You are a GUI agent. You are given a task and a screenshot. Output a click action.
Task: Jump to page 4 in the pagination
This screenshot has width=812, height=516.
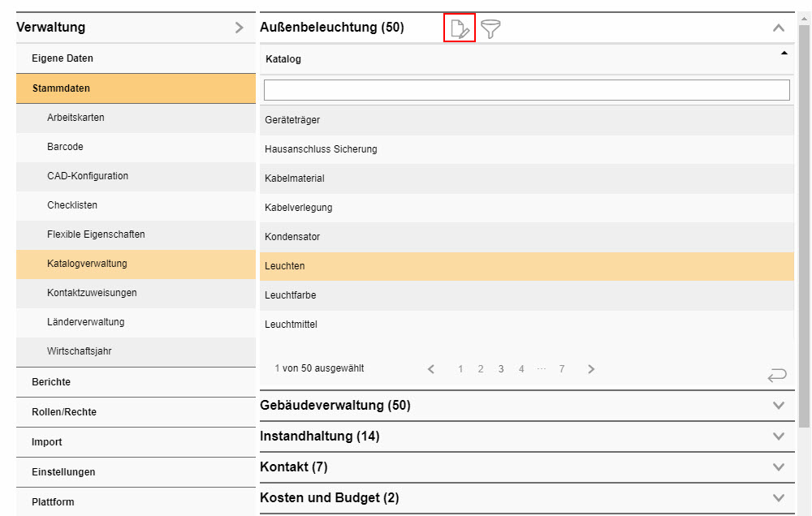tap(521, 368)
